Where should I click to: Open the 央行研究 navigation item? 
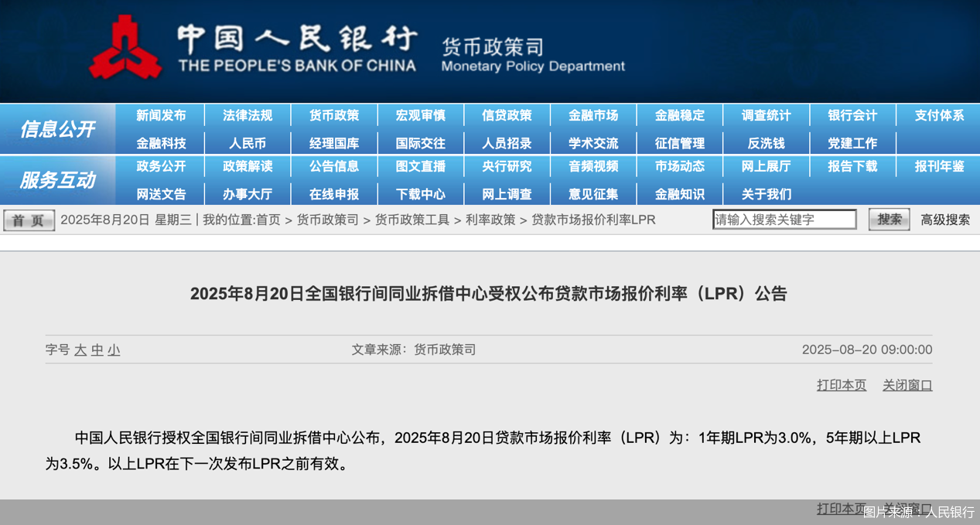tap(507, 166)
